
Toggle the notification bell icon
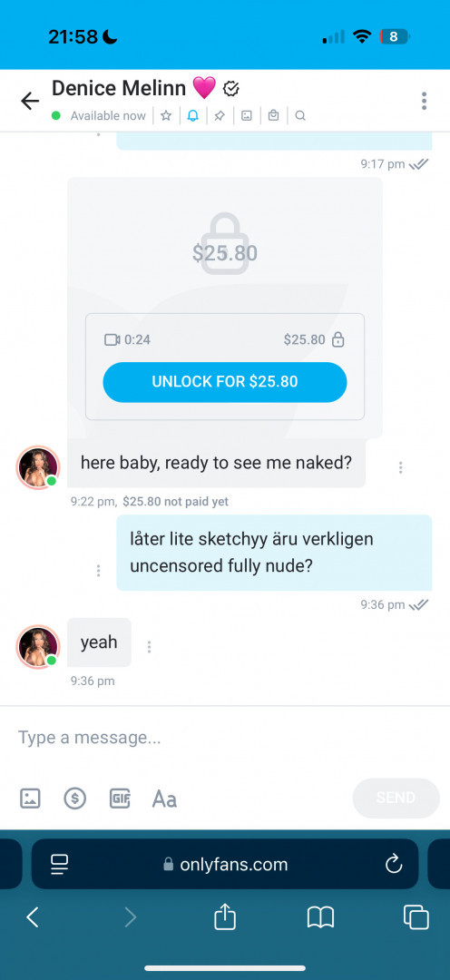click(193, 115)
